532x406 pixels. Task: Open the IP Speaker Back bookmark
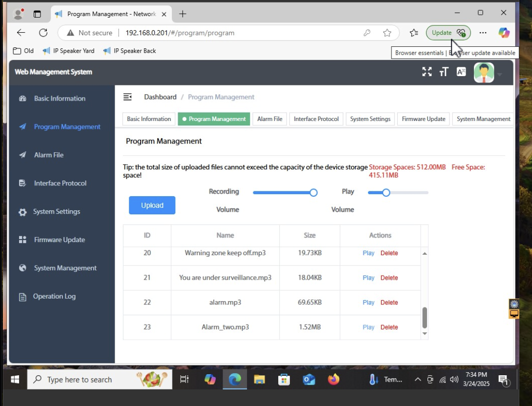pyautogui.click(x=129, y=51)
